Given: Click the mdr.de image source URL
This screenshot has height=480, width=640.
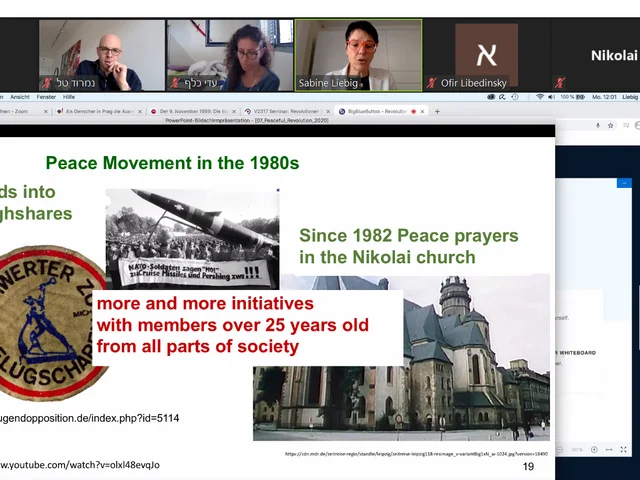Looking at the screenshot, I should [416, 454].
